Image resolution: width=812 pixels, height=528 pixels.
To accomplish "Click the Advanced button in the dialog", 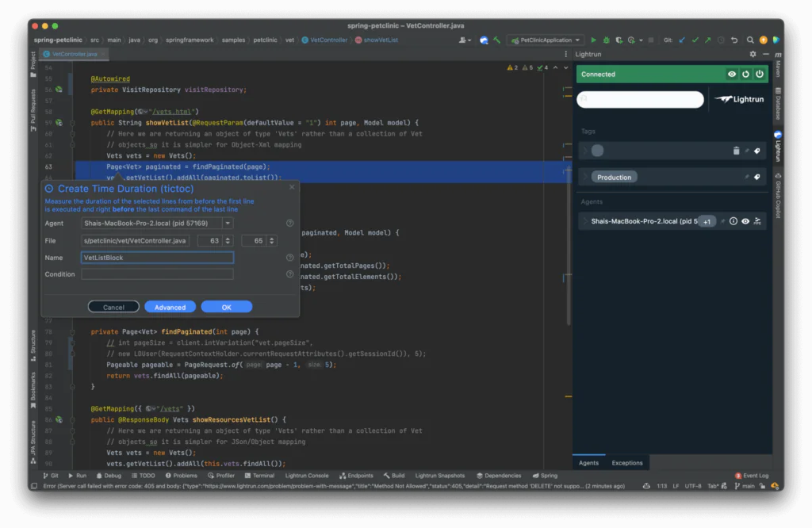I will [170, 307].
